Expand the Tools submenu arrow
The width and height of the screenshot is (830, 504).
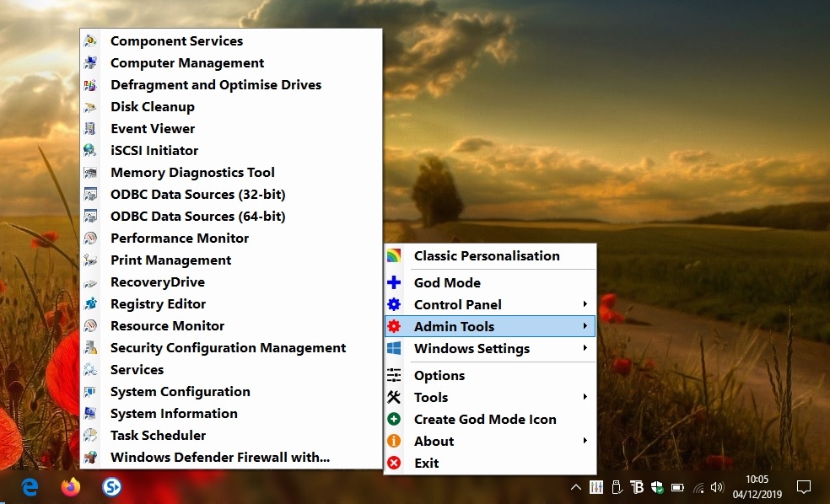pos(585,397)
